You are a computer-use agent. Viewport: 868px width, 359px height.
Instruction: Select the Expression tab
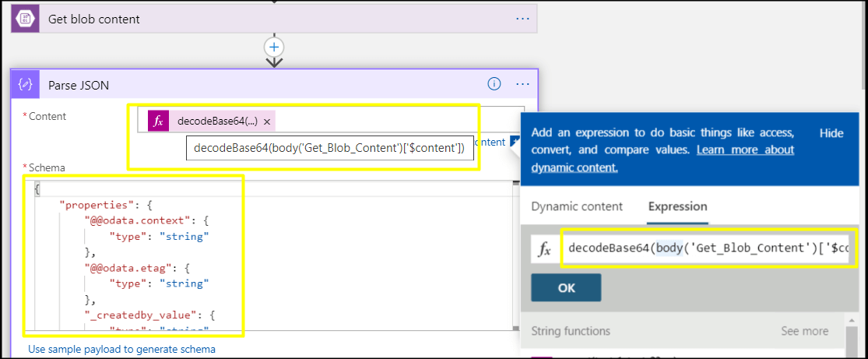click(677, 206)
